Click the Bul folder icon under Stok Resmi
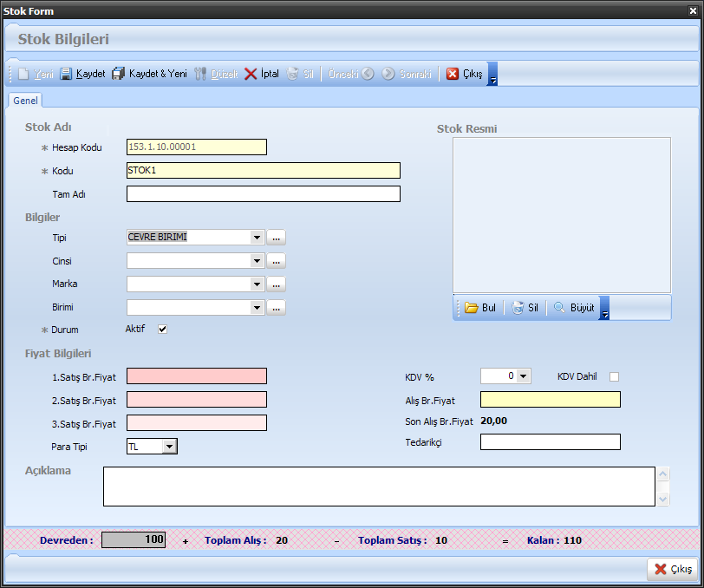704x588 pixels. click(471, 308)
